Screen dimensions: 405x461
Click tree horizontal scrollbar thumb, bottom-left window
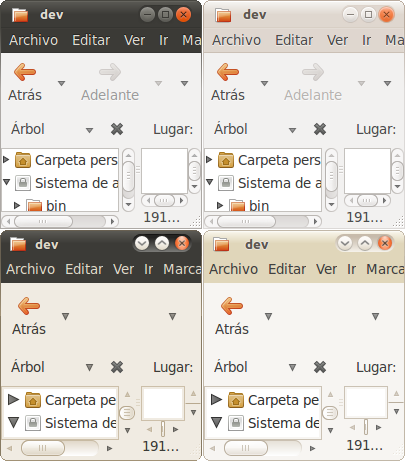click(43, 448)
